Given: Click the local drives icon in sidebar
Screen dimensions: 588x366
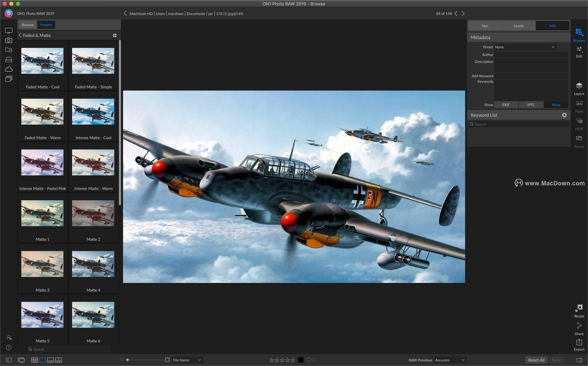Looking at the screenshot, I should 9,59.
